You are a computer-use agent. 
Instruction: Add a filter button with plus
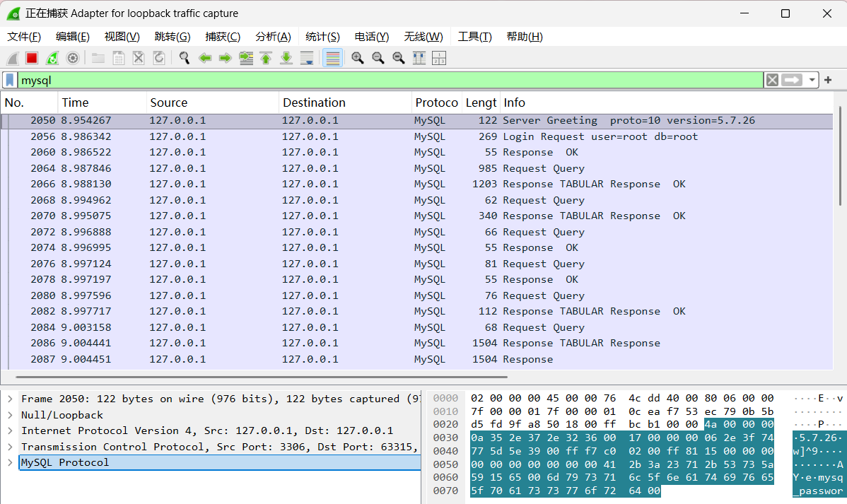pyautogui.click(x=828, y=81)
